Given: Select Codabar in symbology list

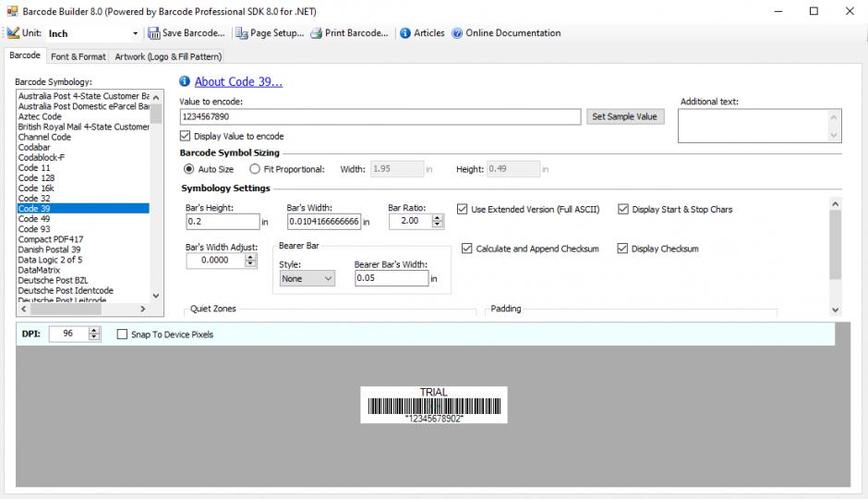Looking at the screenshot, I should 34,147.
